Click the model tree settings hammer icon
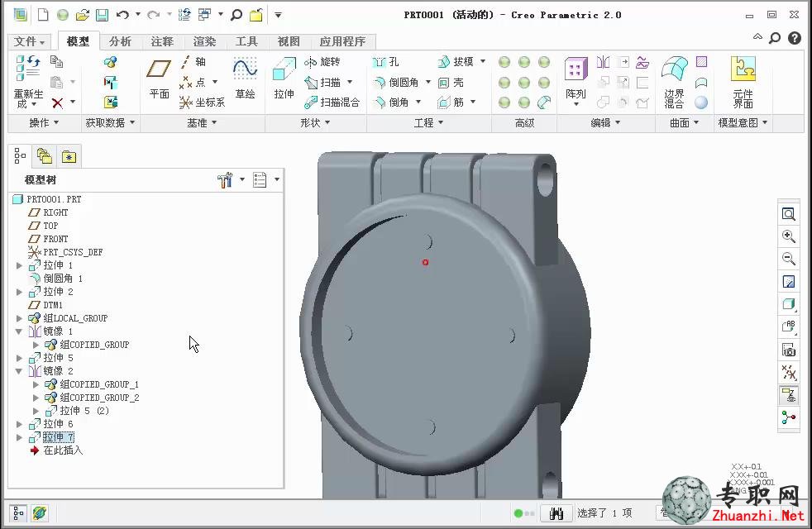Viewport: 812px width, 529px height. tap(225, 179)
